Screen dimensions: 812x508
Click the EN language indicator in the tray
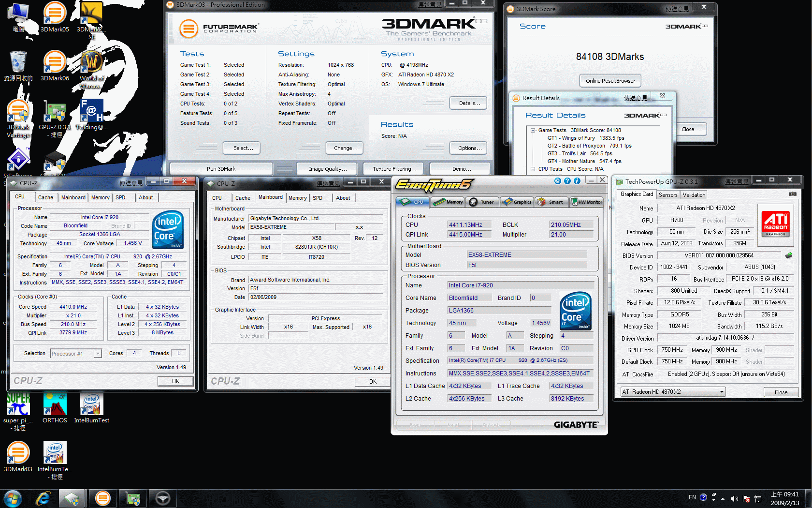pyautogui.click(x=692, y=497)
